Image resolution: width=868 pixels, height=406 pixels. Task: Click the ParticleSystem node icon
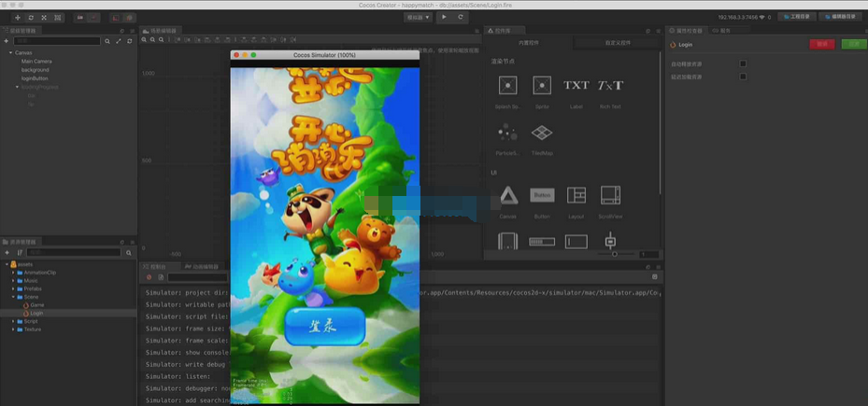click(508, 133)
